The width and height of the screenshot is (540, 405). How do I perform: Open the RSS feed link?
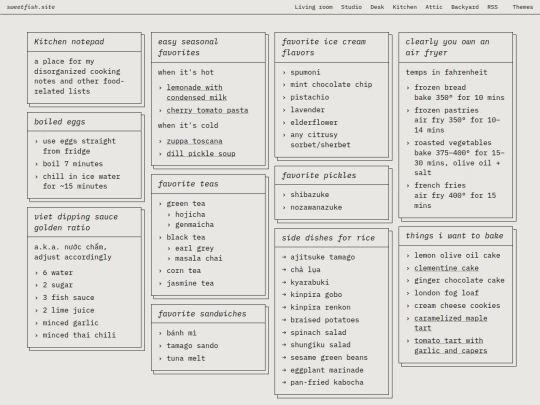(x=492, y=7)
